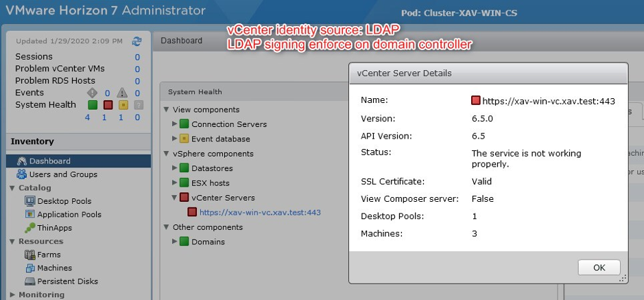Click the Persistent Disks drive icon
644x300 pixels.
30,281
